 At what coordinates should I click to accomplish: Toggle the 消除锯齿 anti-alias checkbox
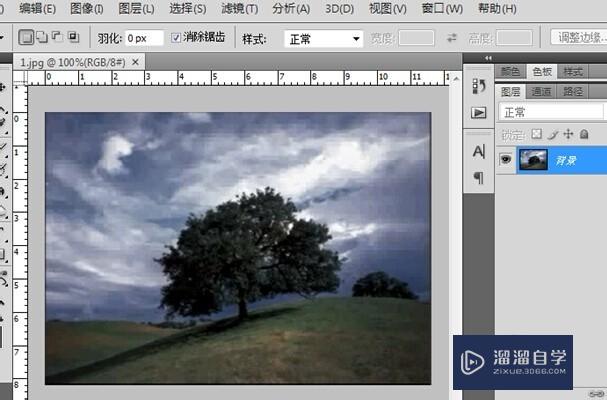(176, 38)
